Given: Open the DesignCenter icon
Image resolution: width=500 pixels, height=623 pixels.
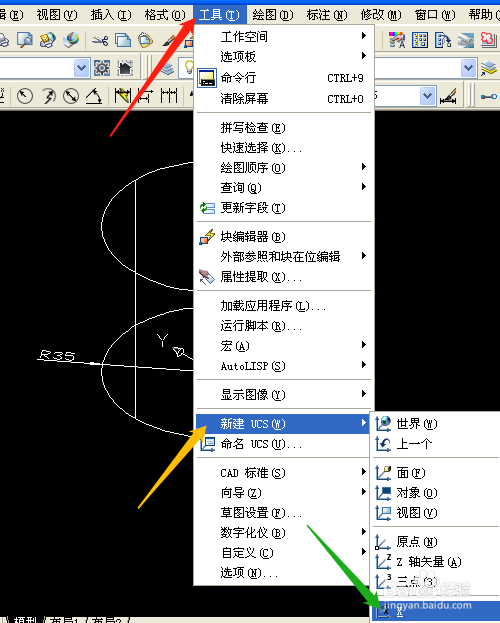Looking at the screenshot, I should click(x=420, y=40).
